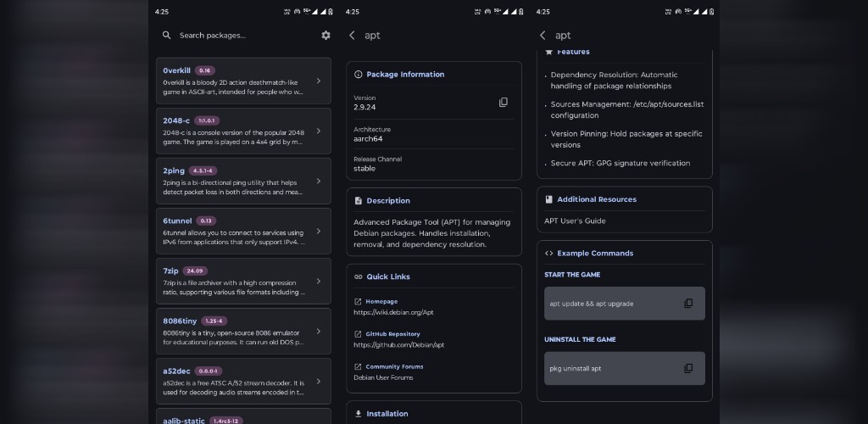Screen dimensions: 868x424
Task: Click the 0.16 version badge of 0verkill
Action: (205, 71)
